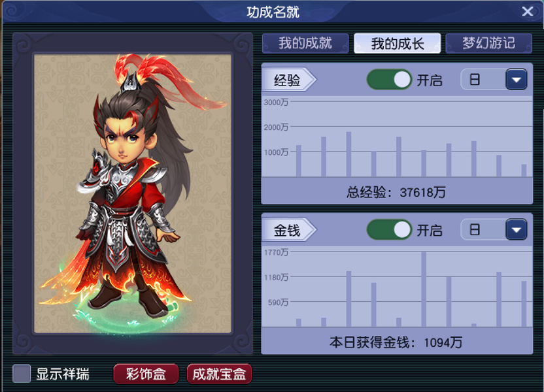Viewport: 544px width, 392px height.
Task: Toggle the 金钱 开启 switch
Action: 389,229
